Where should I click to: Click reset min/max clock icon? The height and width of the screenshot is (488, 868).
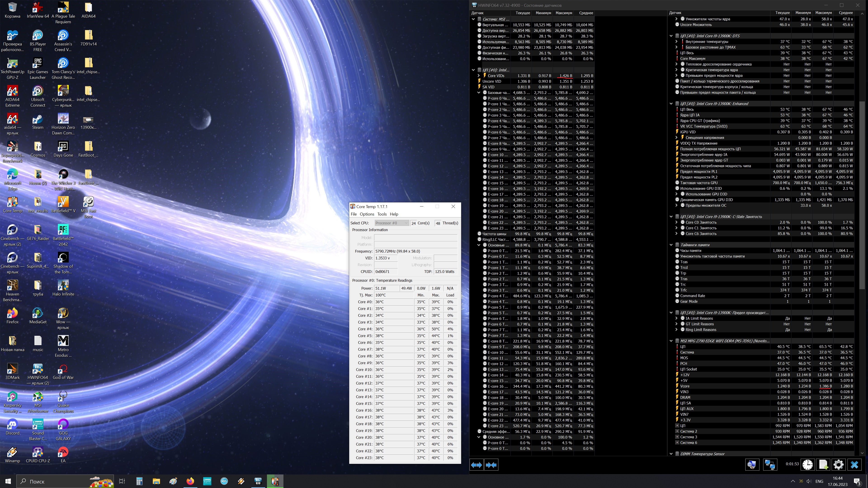[x=807, y=465]
